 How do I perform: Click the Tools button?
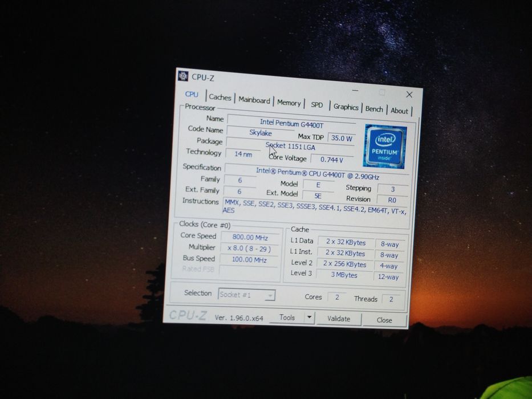pyautogui.click(x=287, y=317)
